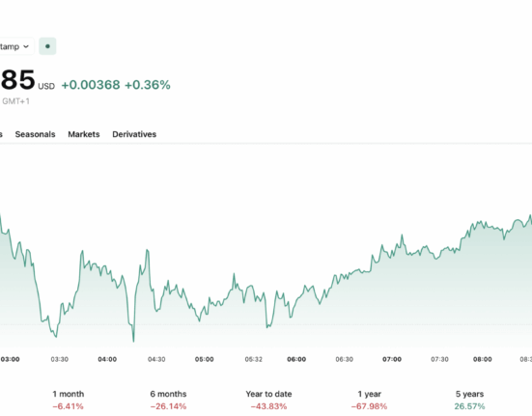Click the +0.36% price change value

148,85
